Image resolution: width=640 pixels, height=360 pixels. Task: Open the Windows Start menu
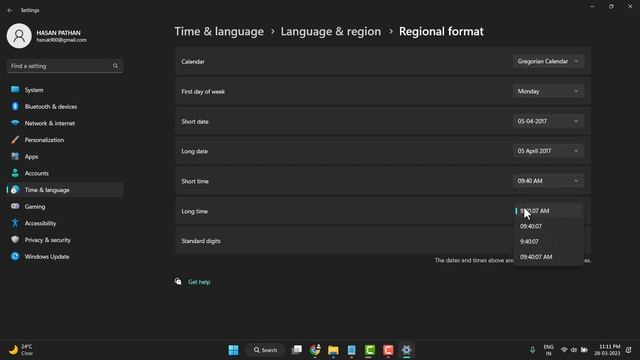233,350
